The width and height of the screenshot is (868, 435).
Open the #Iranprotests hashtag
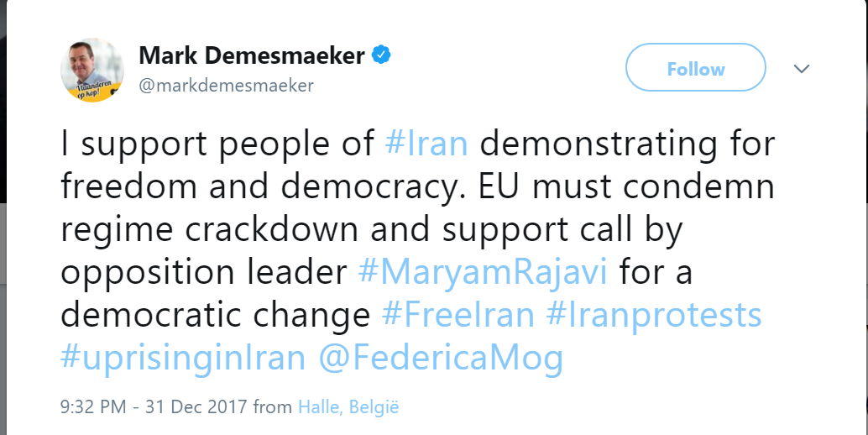point(653,314)
